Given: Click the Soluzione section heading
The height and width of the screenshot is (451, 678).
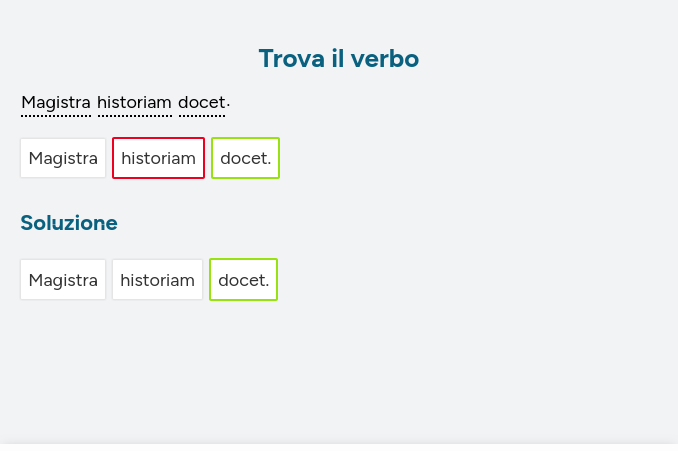Looking at the screenshot, I should [x=69, y=223].
